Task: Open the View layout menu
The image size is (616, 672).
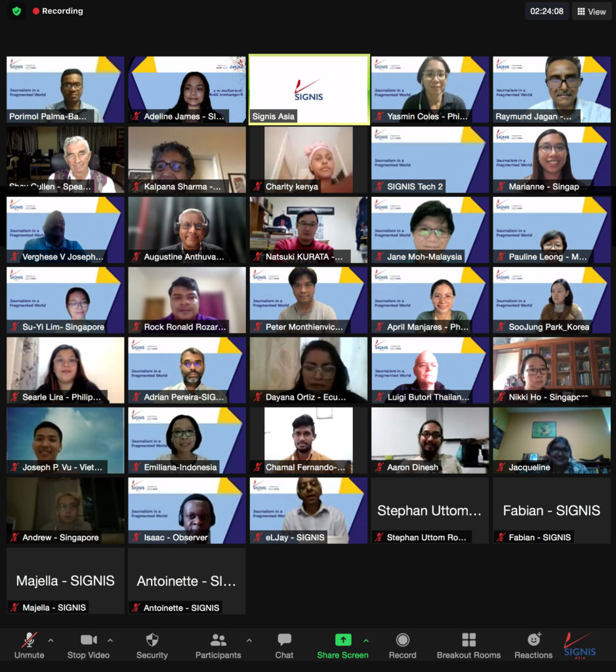Action: [590, 11]
